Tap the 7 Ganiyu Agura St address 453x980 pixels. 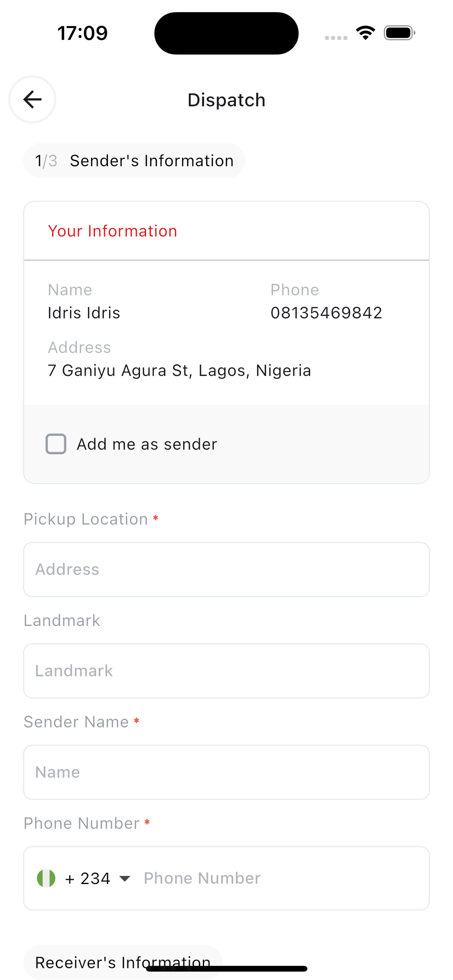coord(179,370)
